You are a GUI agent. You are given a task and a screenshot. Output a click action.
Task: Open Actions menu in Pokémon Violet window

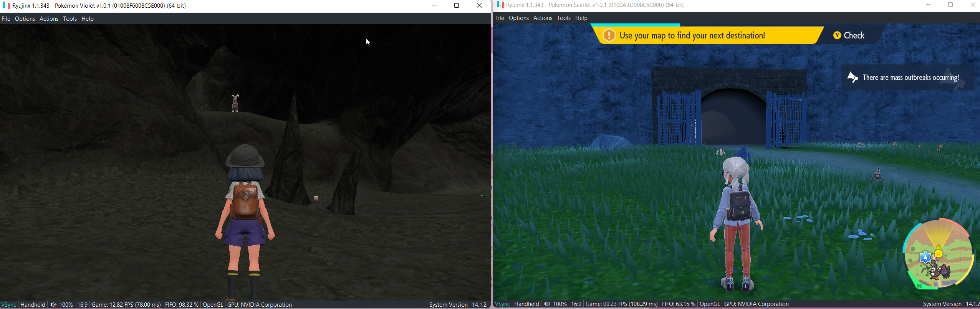coord(49,19)
